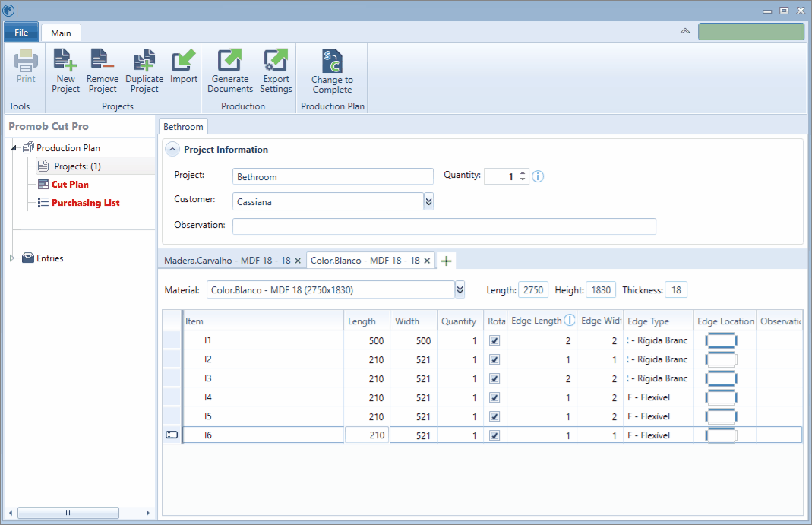Screen dimensions: 812x525
Task: Click the Observation input field
Action: [x=444, y=226]
